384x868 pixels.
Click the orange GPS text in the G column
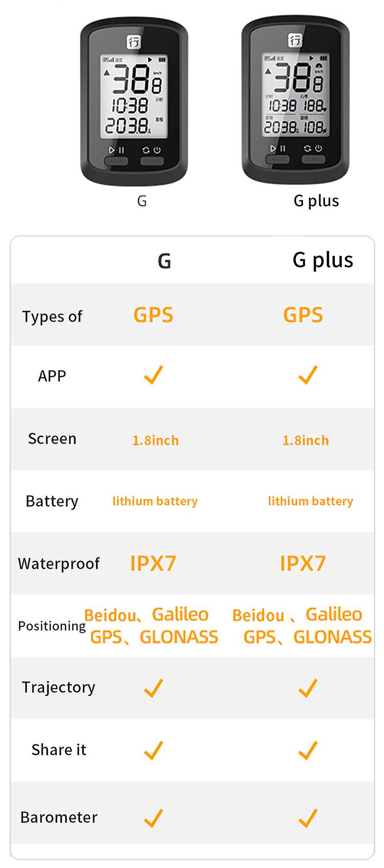153,315
